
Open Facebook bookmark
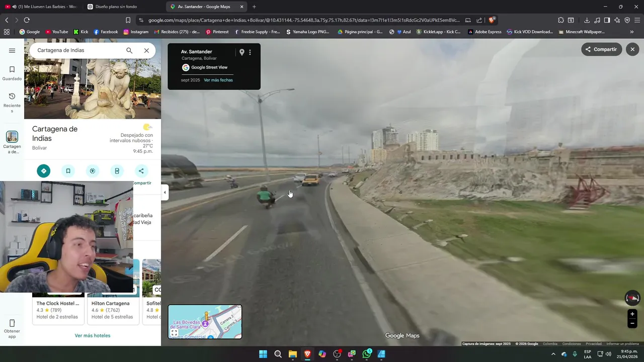pos(106,32)
